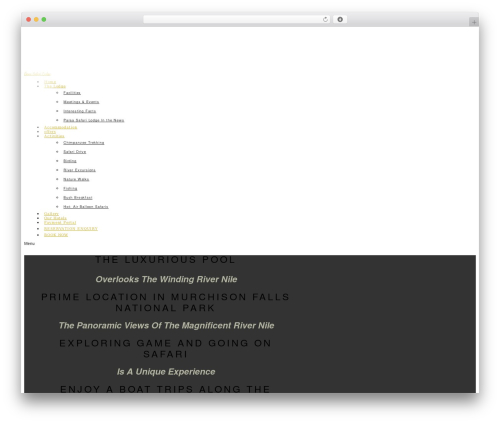
Task: Click the RESERVATION ENQUIRY link
Action: pos(71,229)
